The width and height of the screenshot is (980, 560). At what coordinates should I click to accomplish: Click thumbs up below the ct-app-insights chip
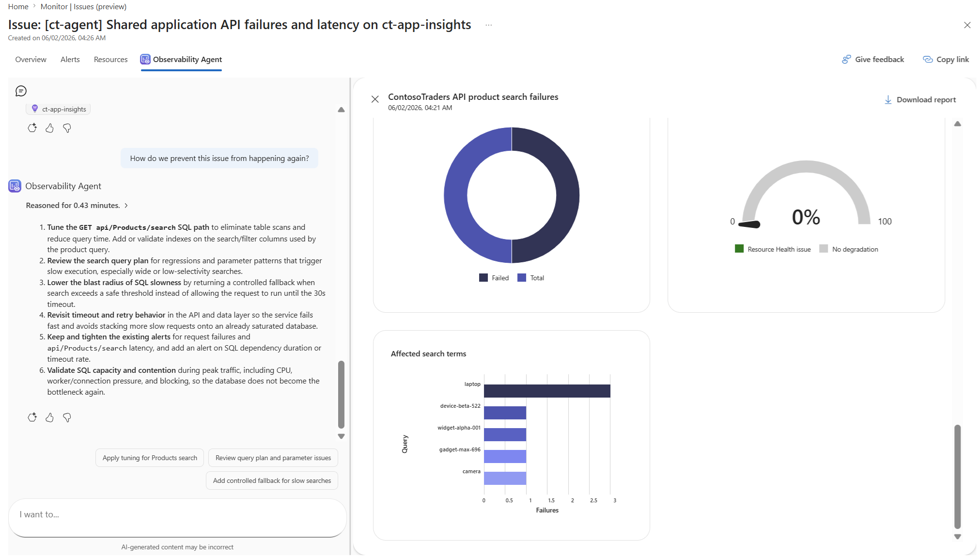pyautogui.click(x=49, y=128)
